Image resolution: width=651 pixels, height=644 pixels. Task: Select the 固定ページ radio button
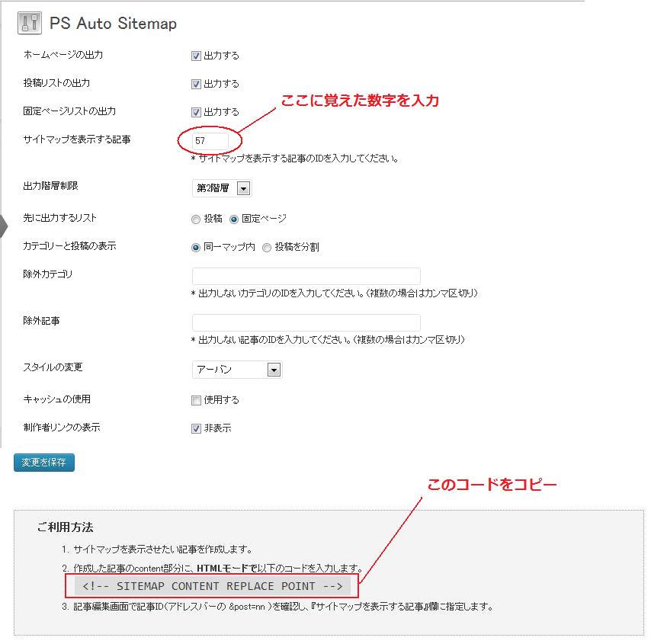point(234,219)
